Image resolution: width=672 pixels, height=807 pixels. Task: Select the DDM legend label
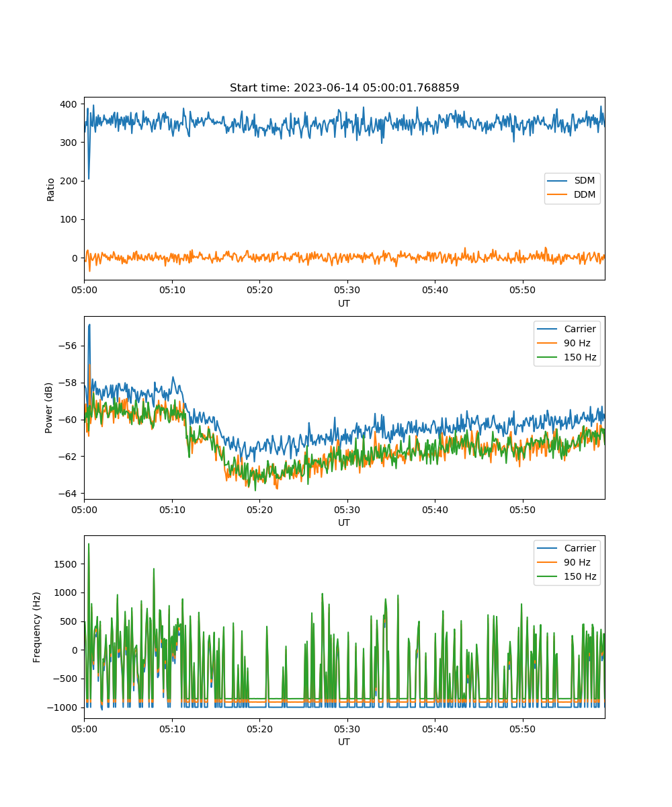pyautogui.click(x=585, y=195)
